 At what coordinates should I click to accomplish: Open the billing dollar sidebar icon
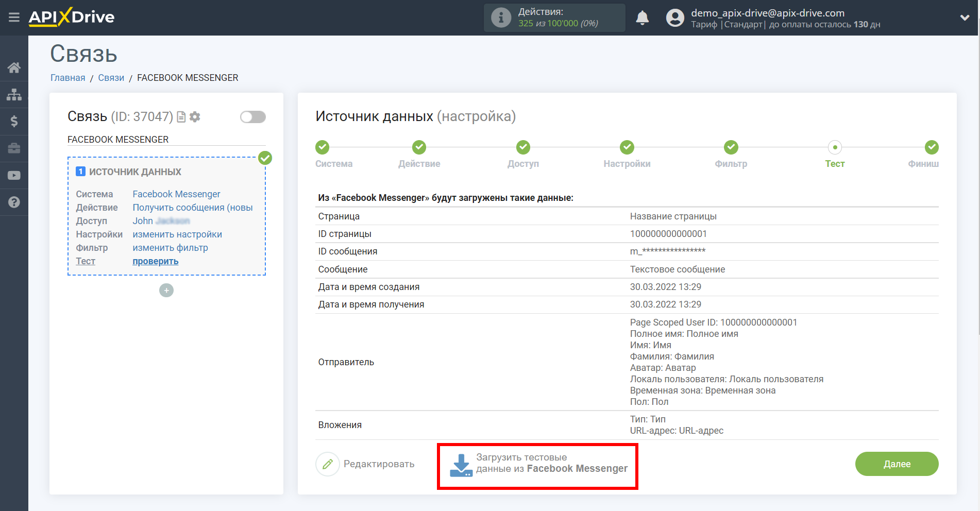pyautogui.click(x=14, y=122)
